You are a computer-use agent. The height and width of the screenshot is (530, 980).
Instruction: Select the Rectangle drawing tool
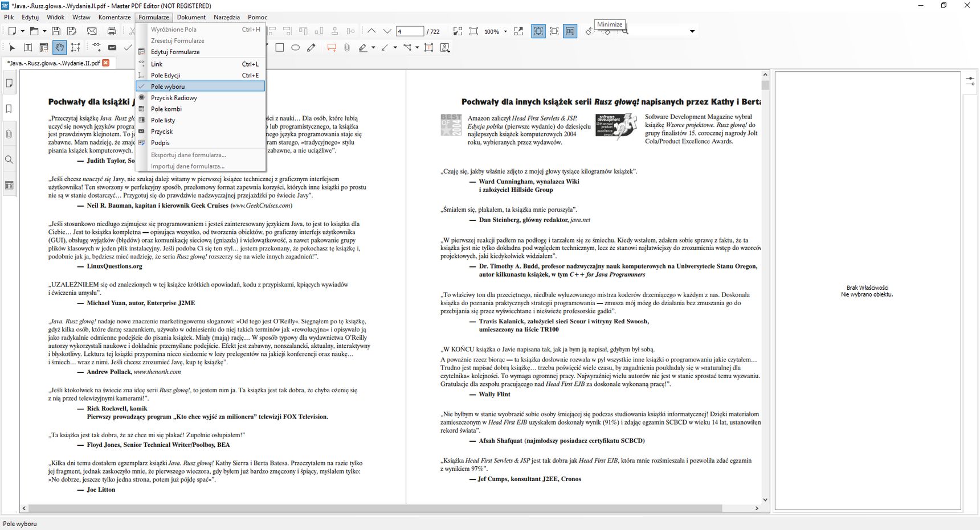[279, 48]
